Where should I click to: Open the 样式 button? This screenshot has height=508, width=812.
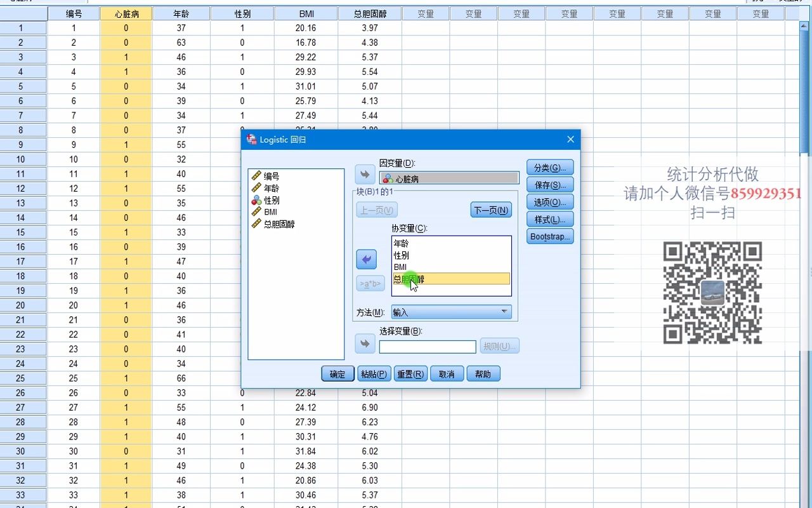[x=550, y=219]
